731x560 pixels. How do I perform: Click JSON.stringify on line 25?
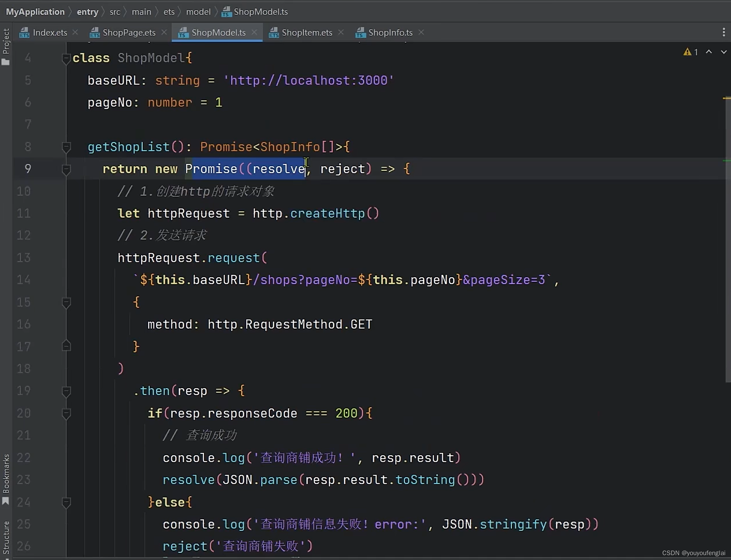click(x=495, y=524)
